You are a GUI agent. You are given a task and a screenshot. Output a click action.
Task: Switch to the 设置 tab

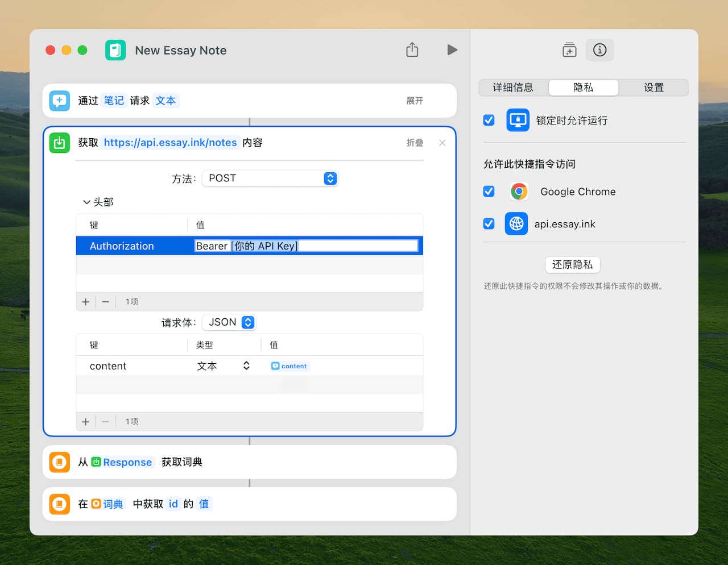pyautogui.click(x=653, y=88)
